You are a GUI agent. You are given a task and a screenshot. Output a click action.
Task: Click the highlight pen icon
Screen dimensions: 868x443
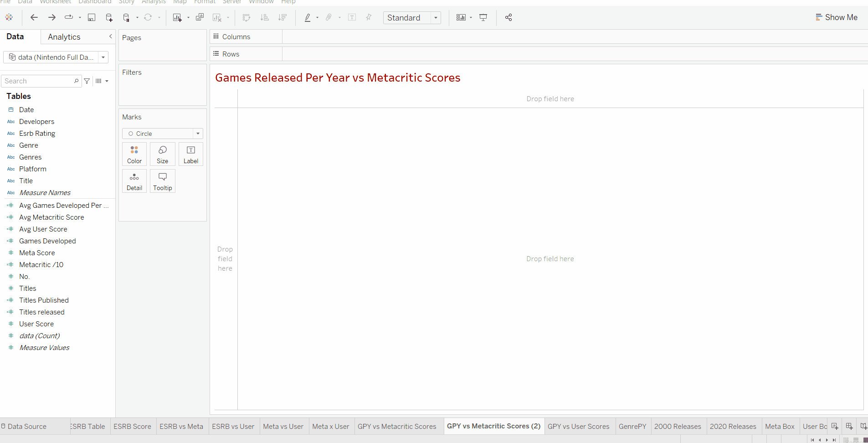click(x=308, y=17)
